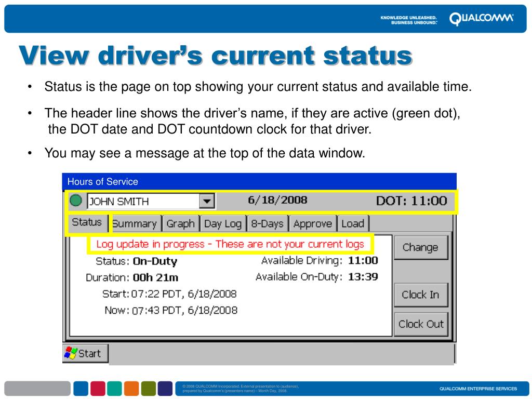This screenshot has width=532, height=399.
Task: Click the green active-driver status dot
Action: [76, 200]
